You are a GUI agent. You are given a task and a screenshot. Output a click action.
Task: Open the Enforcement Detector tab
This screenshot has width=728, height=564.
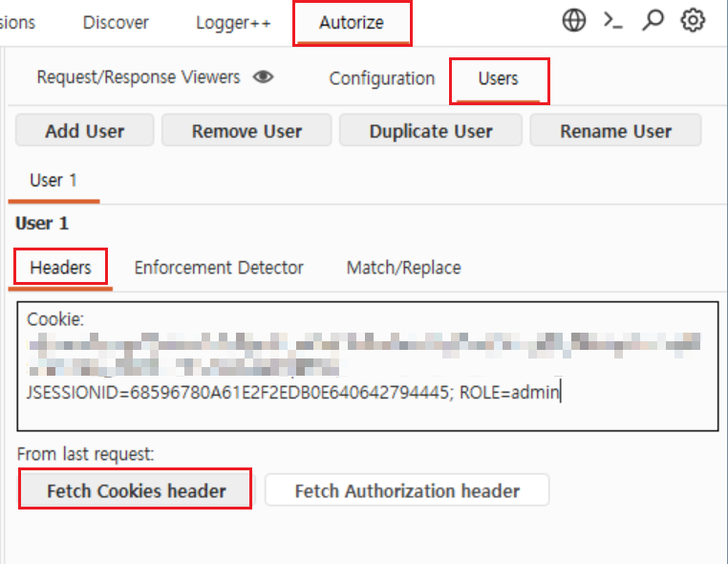pyautogui.click(x=219, y=268)
